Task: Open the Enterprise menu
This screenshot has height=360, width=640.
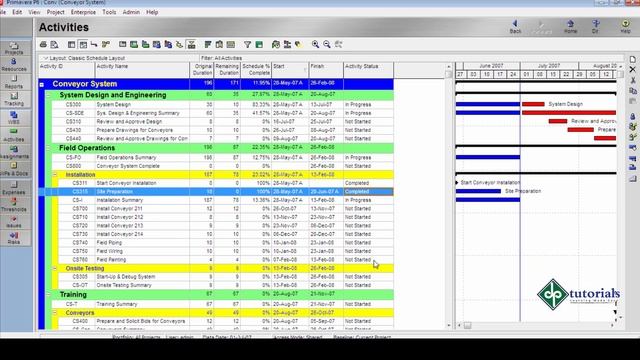Action: pyautogui.click(x=83, y=12)
